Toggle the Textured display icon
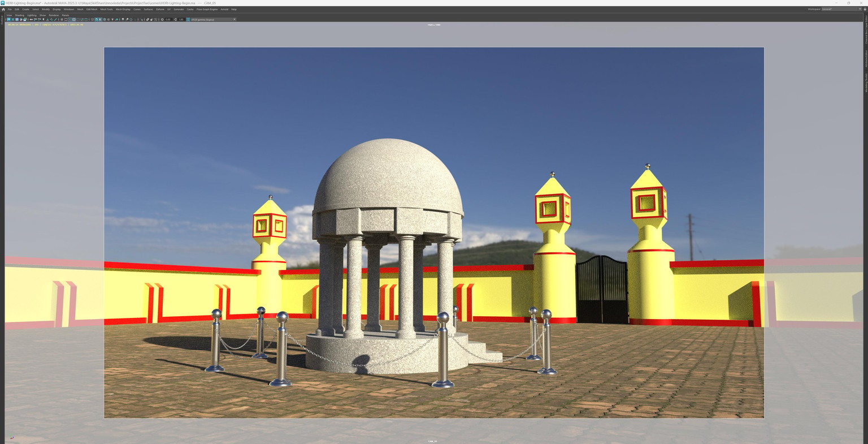This screenshot has width=868, height=444. (108, 19)
